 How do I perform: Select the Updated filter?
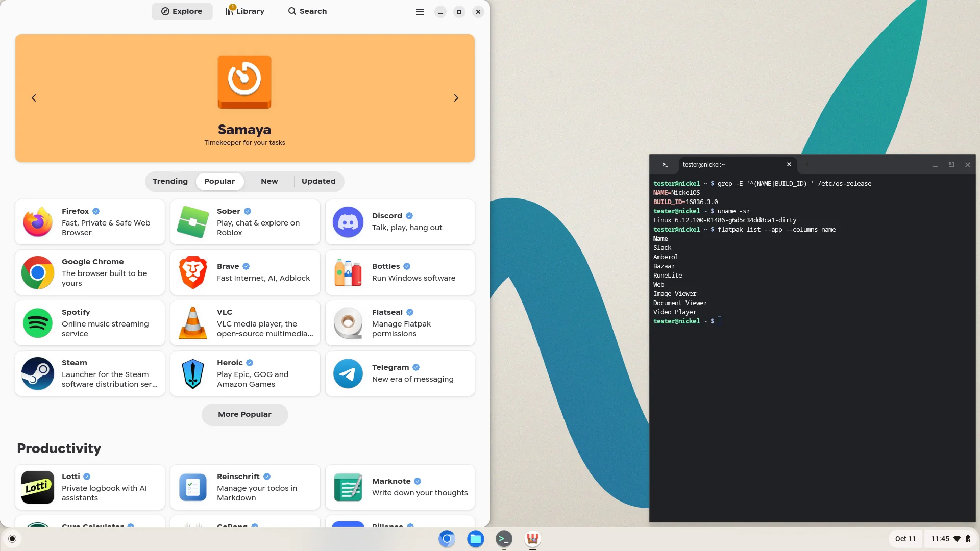pyautogui.click(x=318, y=181)
